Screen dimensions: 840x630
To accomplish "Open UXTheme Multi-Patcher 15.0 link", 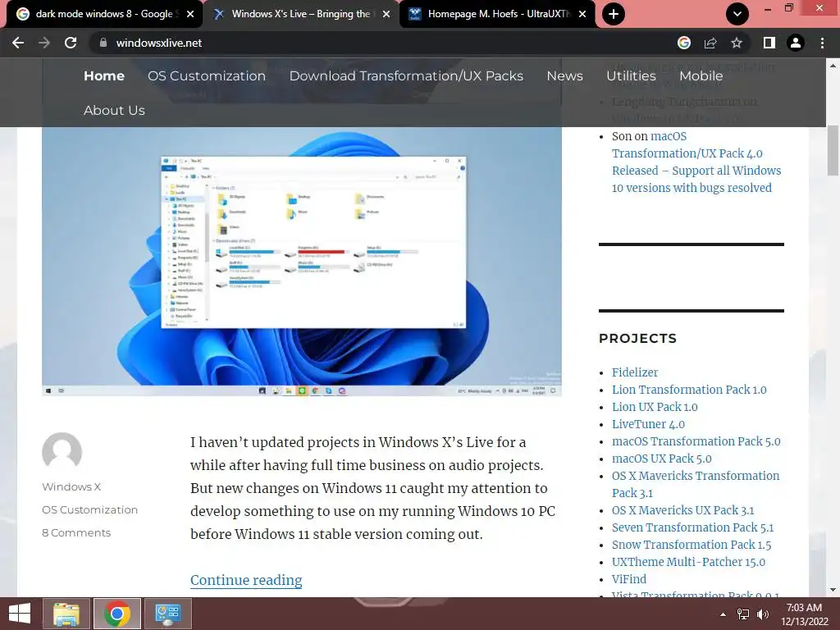I will 688,562.
